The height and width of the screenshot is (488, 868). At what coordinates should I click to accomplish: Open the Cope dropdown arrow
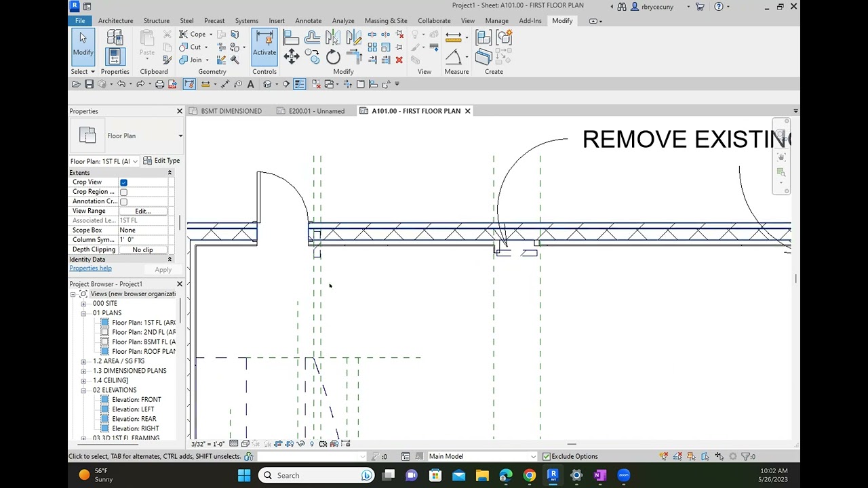point(210,35)
